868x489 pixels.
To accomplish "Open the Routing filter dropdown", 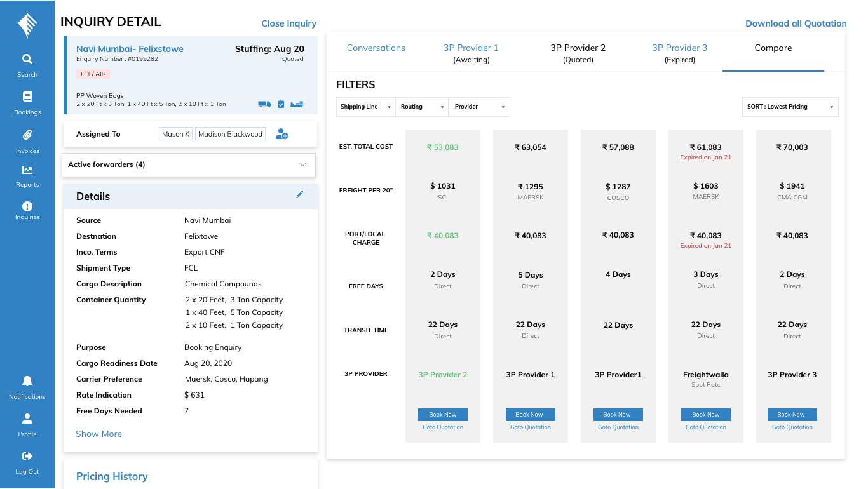I will (422, 107).
